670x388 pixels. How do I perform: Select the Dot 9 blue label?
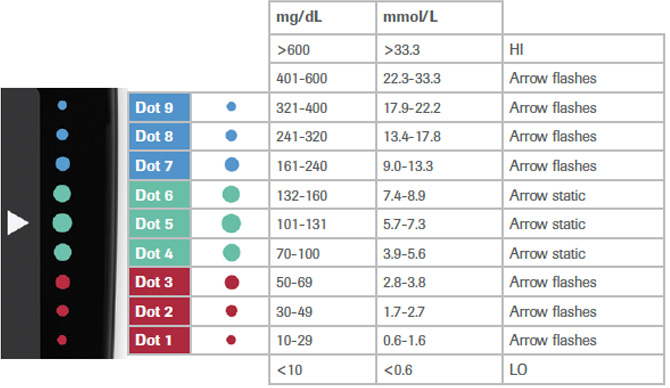point(159,107)
